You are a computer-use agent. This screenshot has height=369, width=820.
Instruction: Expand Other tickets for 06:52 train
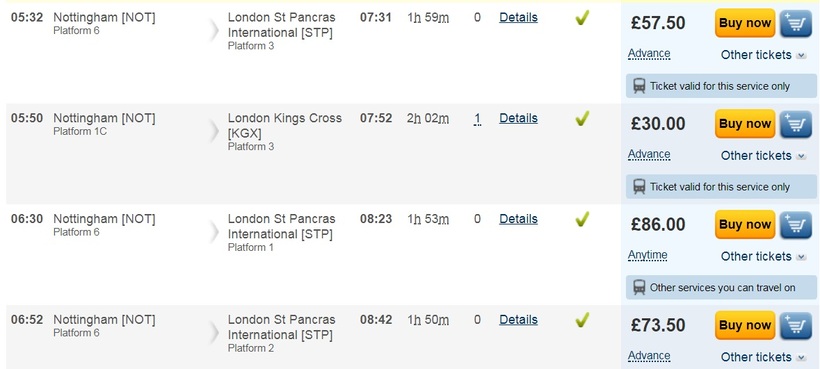coord(764,357)
